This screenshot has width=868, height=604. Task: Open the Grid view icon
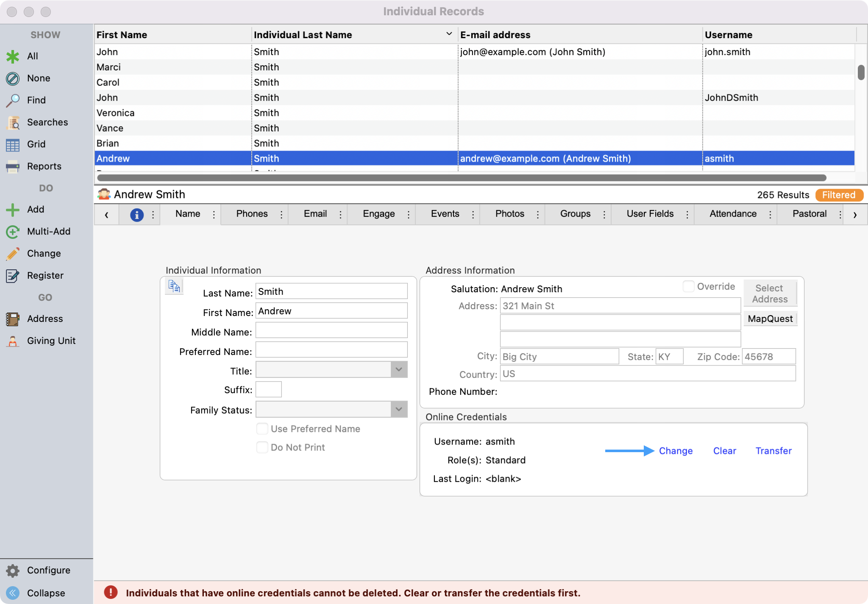click(x=13, y=145)
